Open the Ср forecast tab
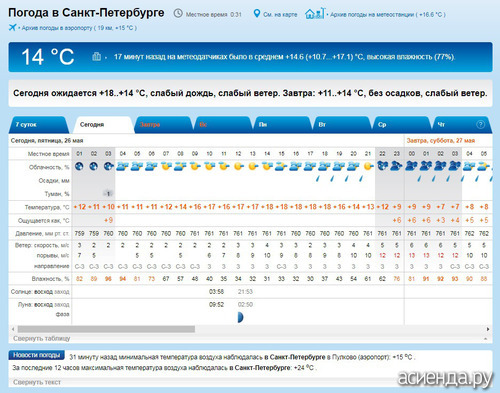 (402, 125)
